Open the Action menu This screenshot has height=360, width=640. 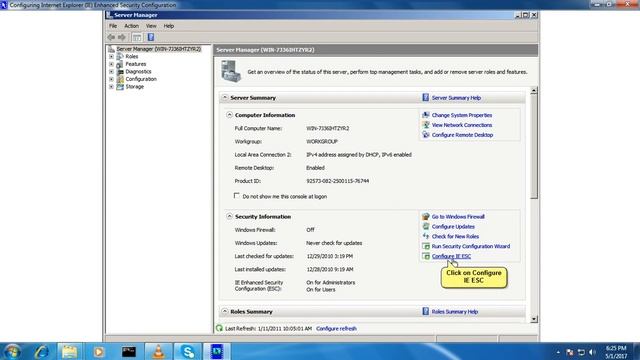point(131,26)
